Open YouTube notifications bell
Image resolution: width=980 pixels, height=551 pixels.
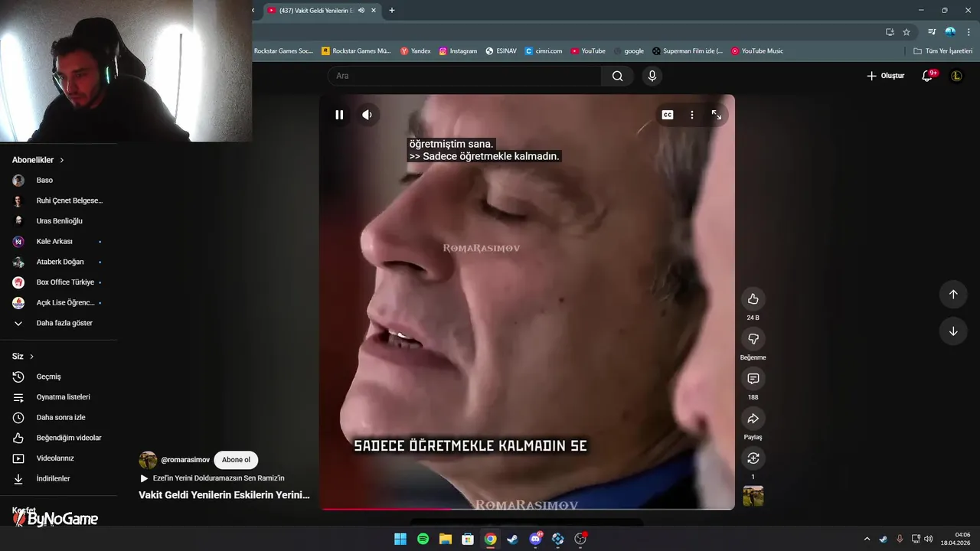tap(927, 76)
